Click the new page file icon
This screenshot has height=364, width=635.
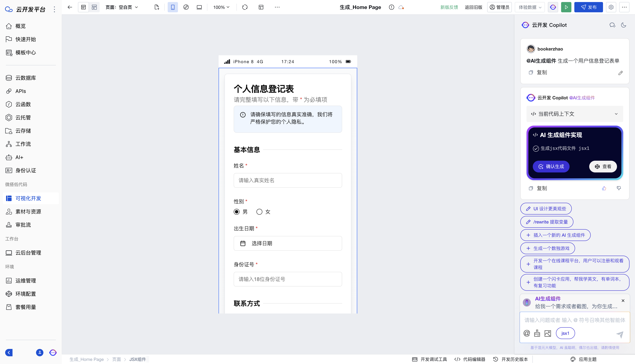(157, 7)
